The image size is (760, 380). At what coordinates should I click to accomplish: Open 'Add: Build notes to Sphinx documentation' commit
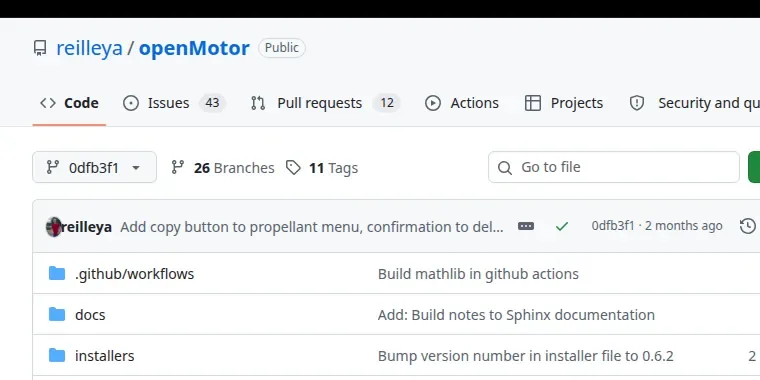click(516, 315)
